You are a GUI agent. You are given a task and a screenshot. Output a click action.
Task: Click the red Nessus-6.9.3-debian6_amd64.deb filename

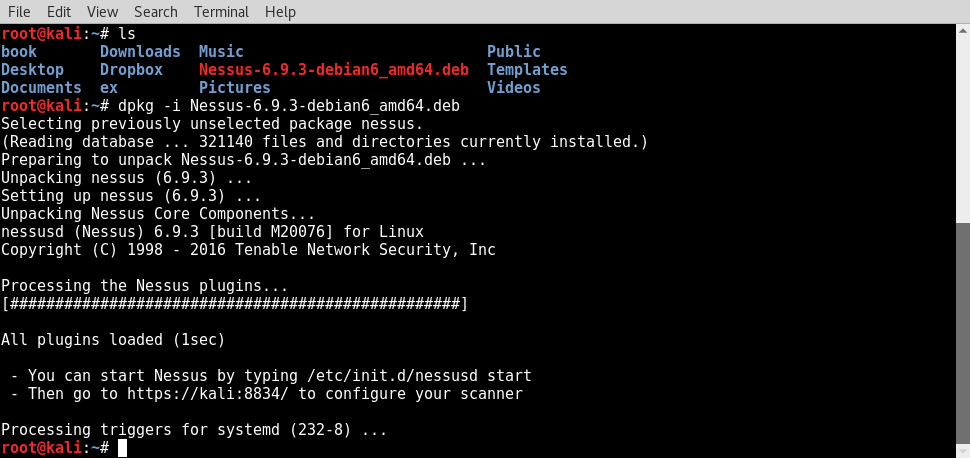pyautogui.click(x=333, y=69)
